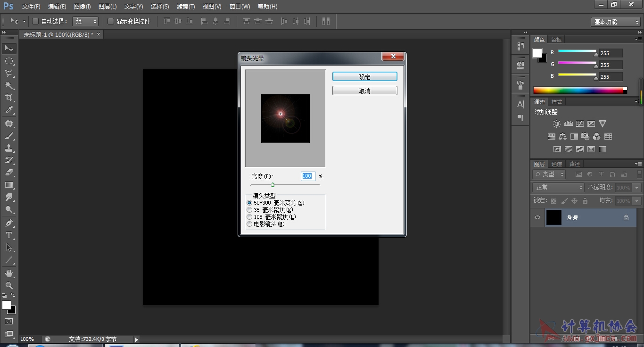644x347 pixels.
Task: Open Move tool preset picker arrow
Action: coord(24,21)
